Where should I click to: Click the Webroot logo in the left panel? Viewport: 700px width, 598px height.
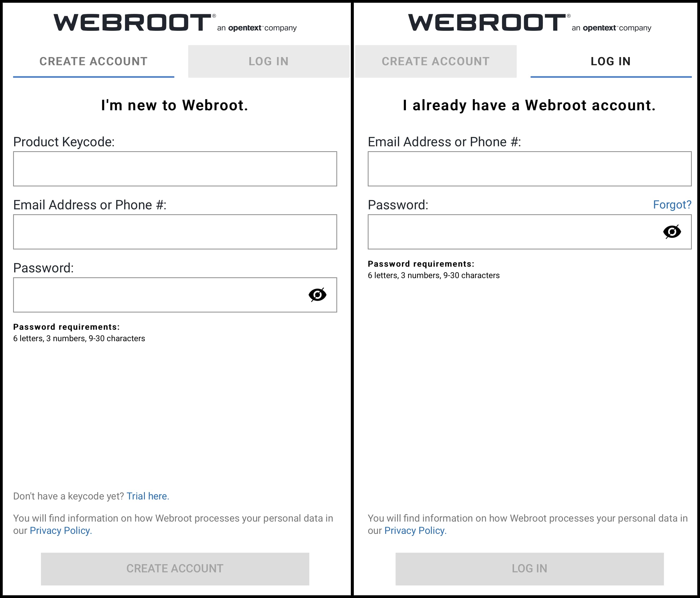point(132,23)
